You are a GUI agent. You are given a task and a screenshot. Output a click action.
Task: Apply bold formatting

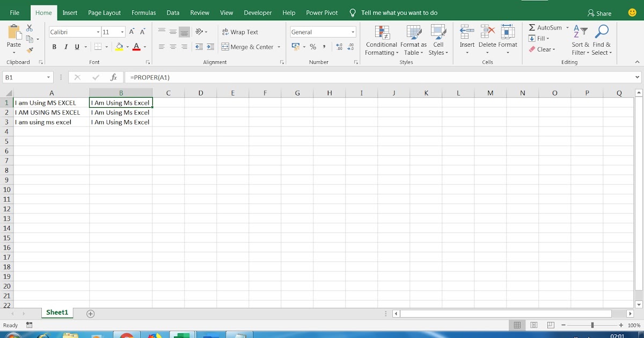(54, 47)
